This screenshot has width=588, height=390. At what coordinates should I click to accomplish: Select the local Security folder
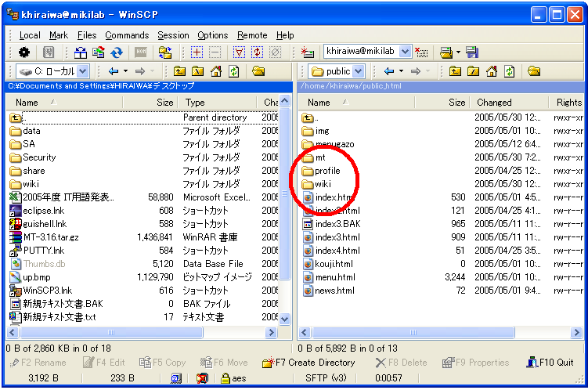pyautogui.click(x=33, y=157)
